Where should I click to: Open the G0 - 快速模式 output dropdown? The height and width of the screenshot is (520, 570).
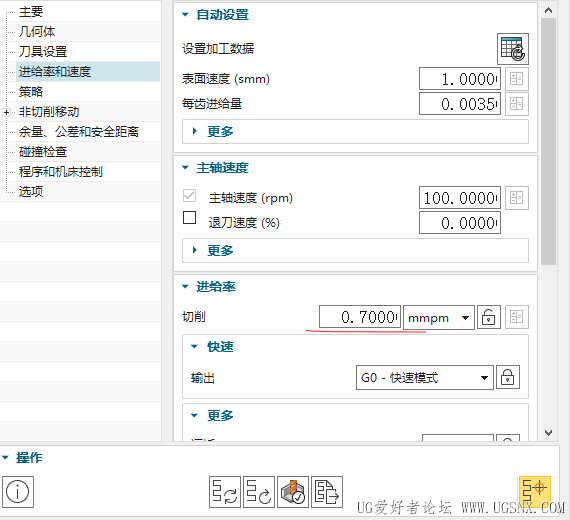click(425, 377)
